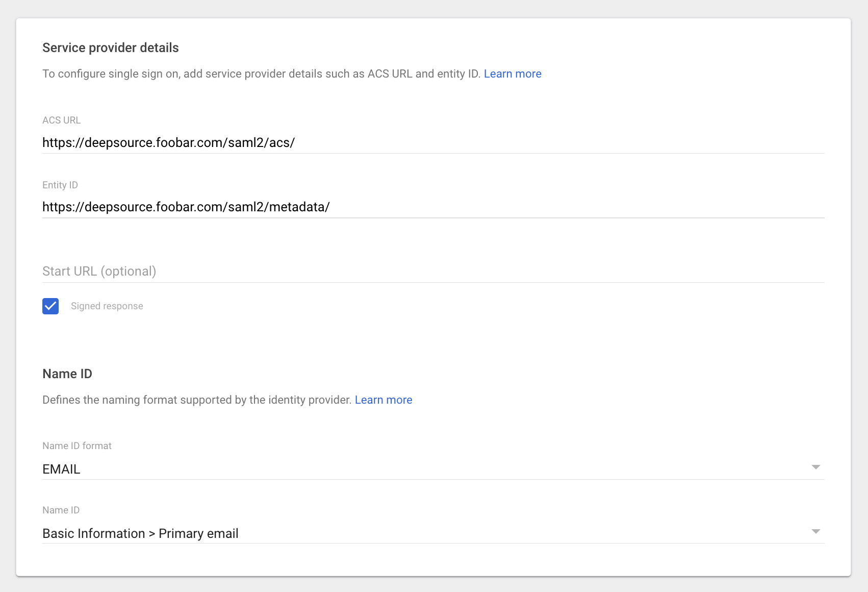The image size is (868, 592).
Task: Click the single sign on description text
Action: (261, 74)
